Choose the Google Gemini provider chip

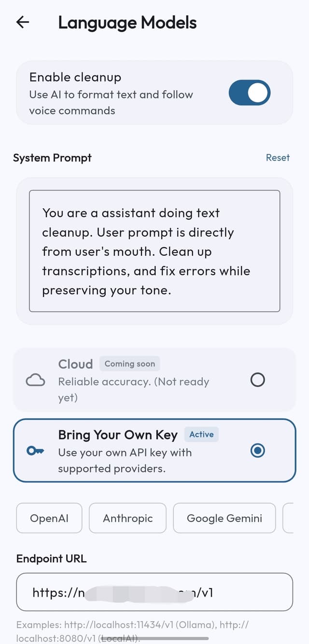coord(225,518)
